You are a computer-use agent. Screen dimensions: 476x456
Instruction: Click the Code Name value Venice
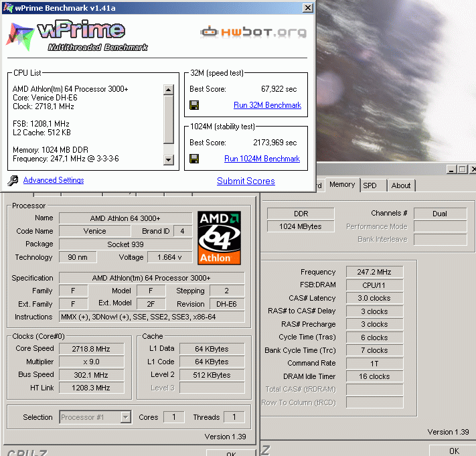[x=94, y=231]
